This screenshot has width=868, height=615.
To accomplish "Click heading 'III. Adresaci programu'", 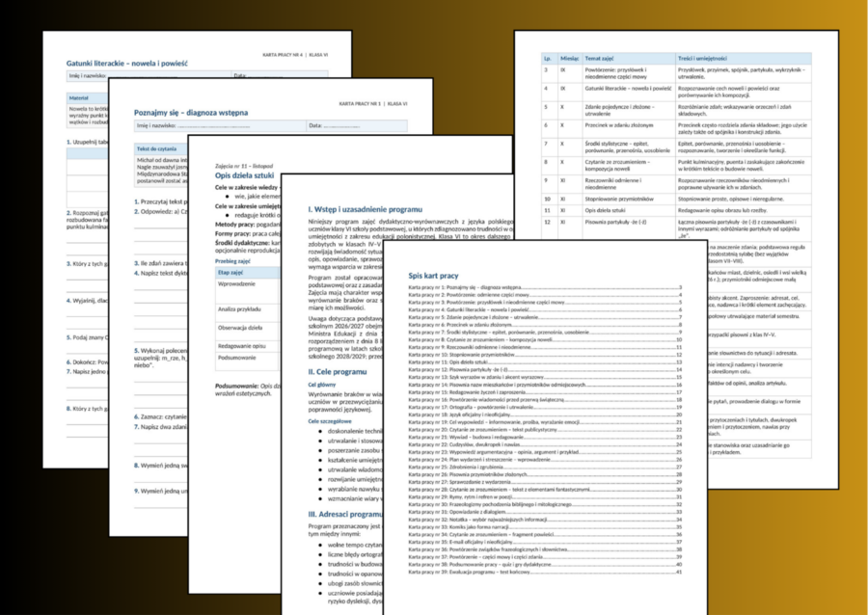I will click(345, 515).
